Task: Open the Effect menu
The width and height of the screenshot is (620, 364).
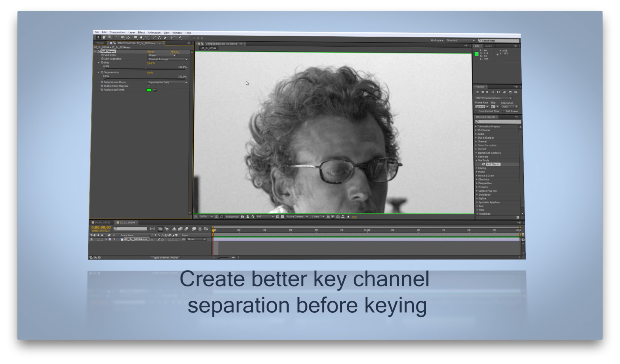Action: pyautogui.click(x=141, y=32)
